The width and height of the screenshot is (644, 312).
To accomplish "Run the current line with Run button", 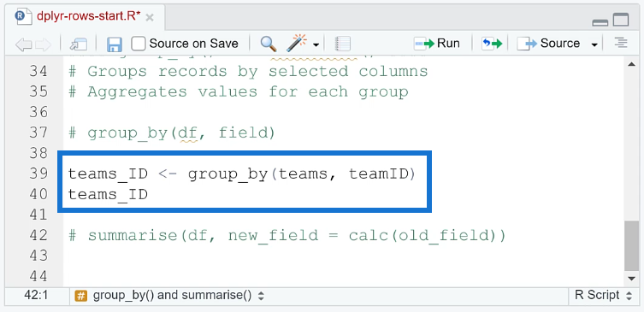I will pos(437,44).
